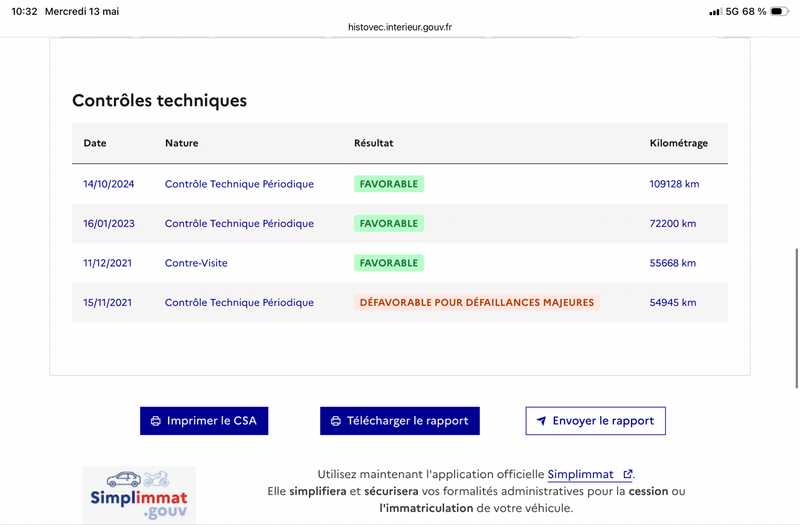Click the 72200 km mileage value
800x525 pixels.
pyautogui.click(x=672, y=223)
